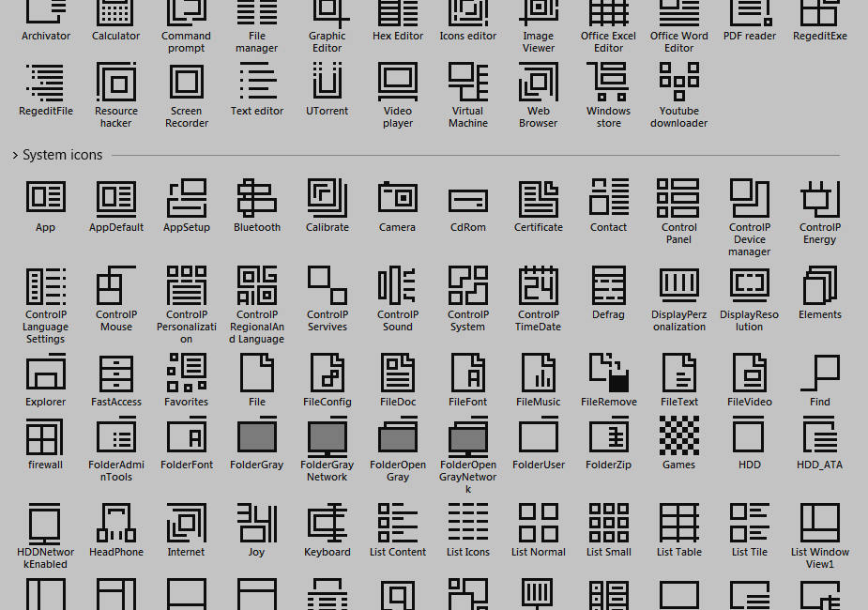Select the DisplayPerzonalization icon

(678, 285)
